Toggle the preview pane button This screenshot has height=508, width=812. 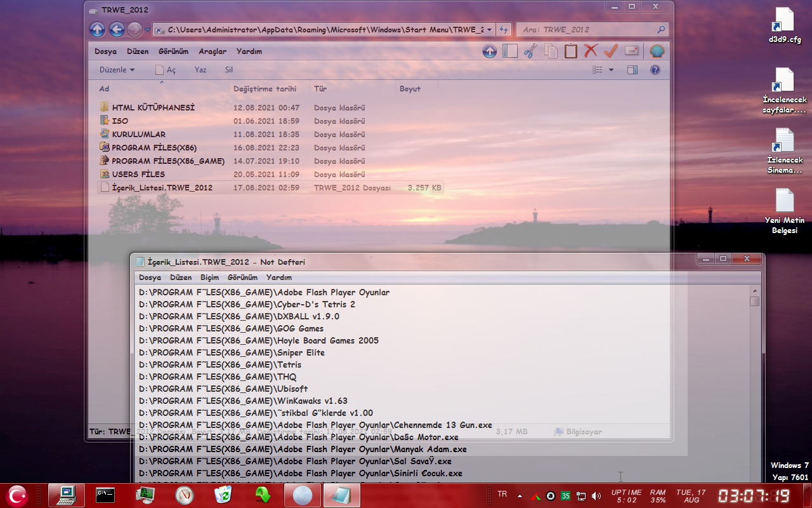[632, 70]
